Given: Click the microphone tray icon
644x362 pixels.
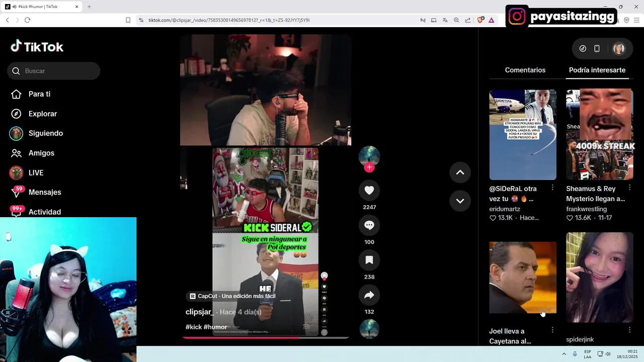Looking at the screenshot, I should coord(575,354).
